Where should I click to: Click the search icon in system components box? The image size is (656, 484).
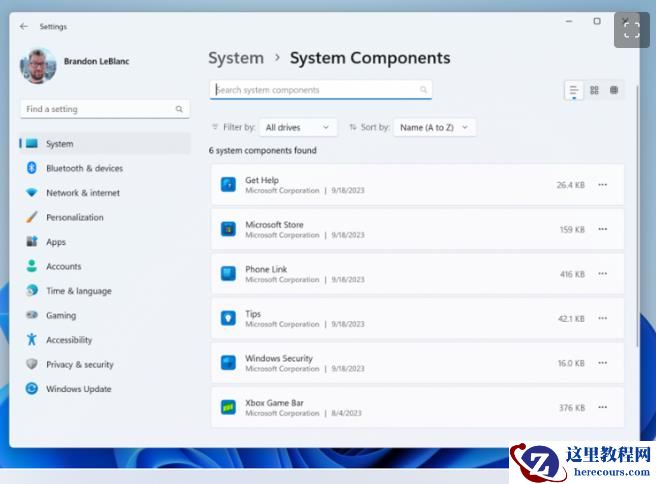point(423,90)
